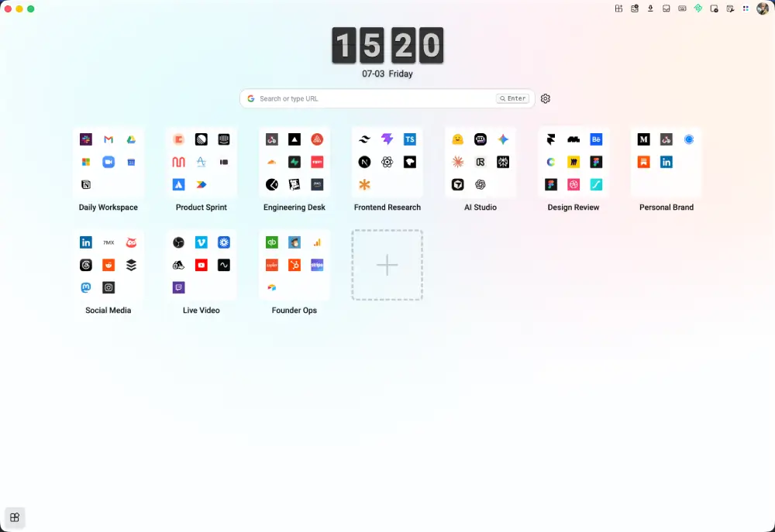
Task: Open the Vercel triangle shortcut icon
Action: tap(294, 140)
